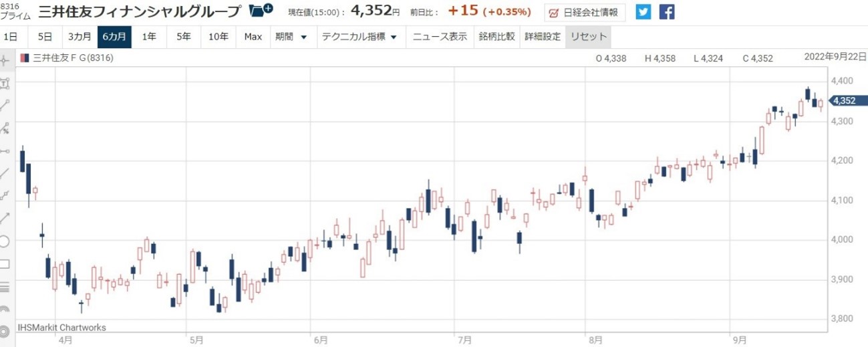Select the rectangle shape tool
Screen dimensions: 868x347
point(5,264)
